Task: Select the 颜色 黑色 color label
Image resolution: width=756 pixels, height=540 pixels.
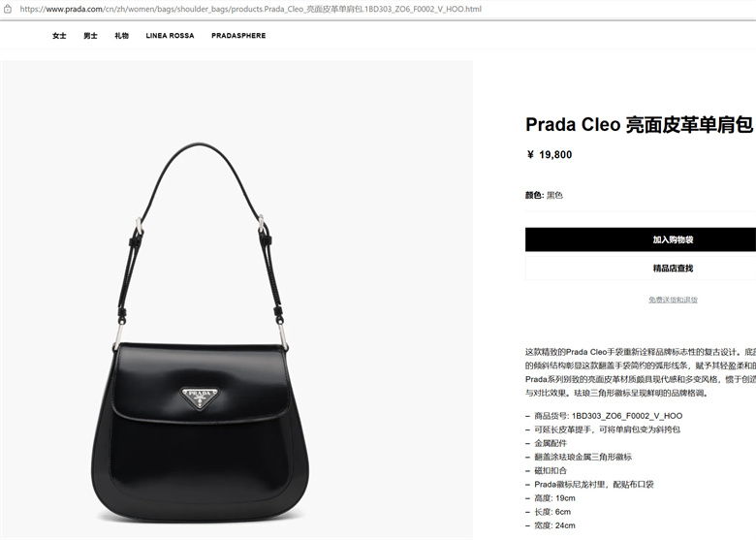Action: coord(544,195)
